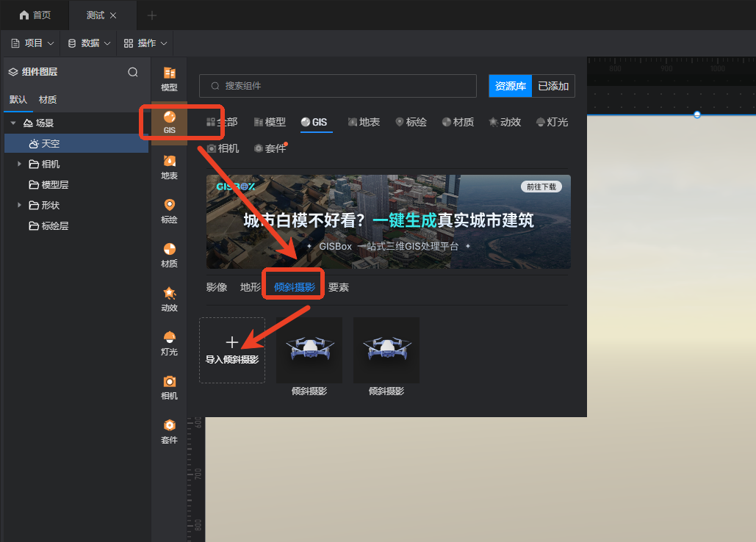Click 导入倾斜摄影 import button
This screenshot has width=756, height=542.
[x=232, y=350]
